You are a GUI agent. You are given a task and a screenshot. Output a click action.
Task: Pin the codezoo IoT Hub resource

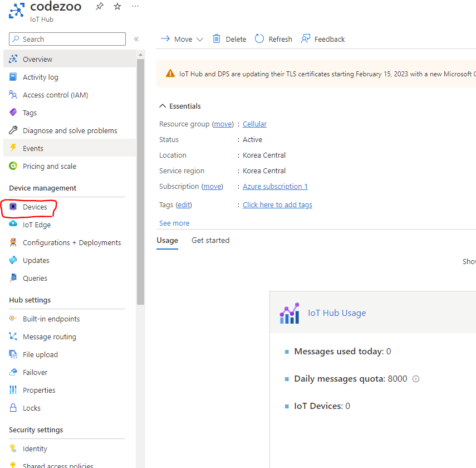coord(99,6)
